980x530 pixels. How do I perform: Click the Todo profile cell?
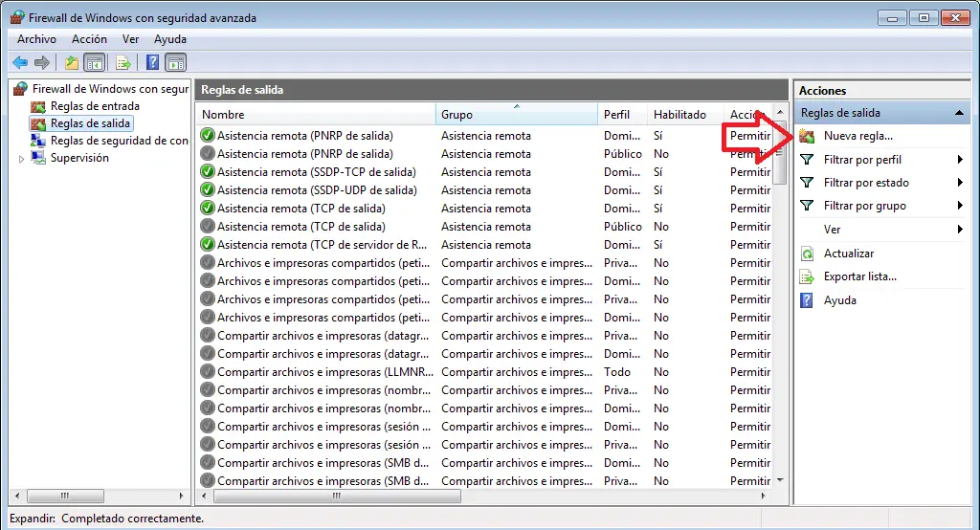(x=617, y=372)
